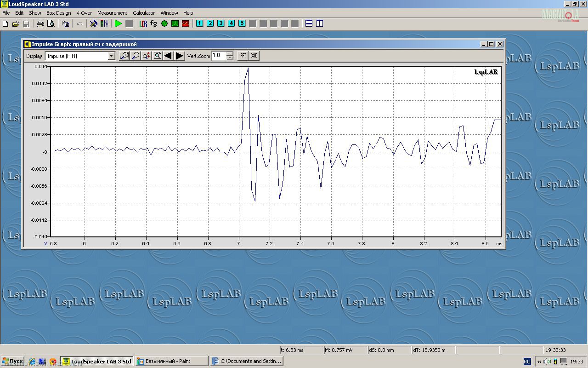This screenshot has width=588, height=368.
Task: Open measurement settings tools icon
Action: click(x=94, y=23)
